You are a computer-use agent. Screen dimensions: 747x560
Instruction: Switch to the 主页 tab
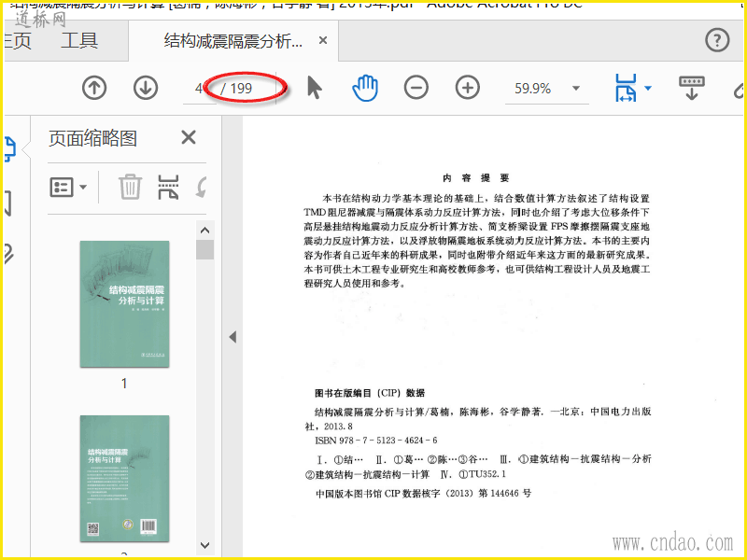(x=17, y=40)
